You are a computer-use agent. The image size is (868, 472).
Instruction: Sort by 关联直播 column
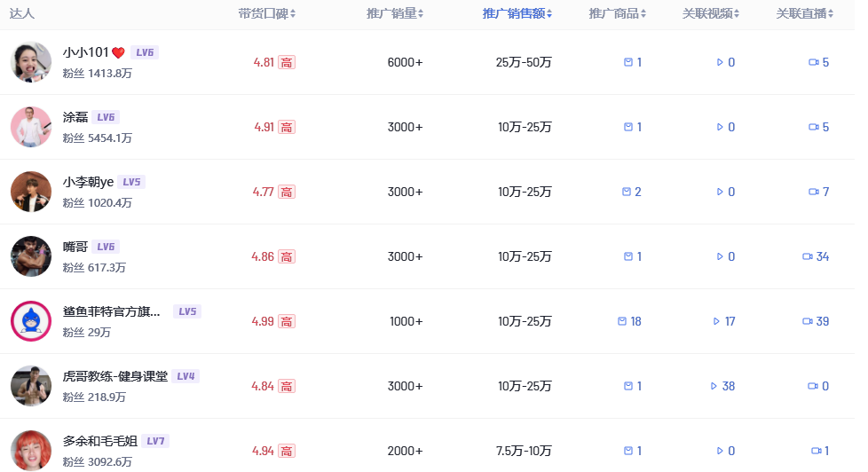805,14
